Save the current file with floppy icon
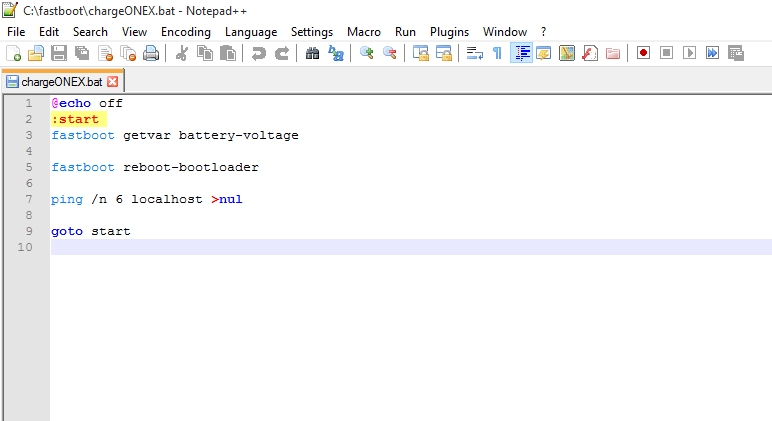Screen dimensions: 772x421 point(59,53)
